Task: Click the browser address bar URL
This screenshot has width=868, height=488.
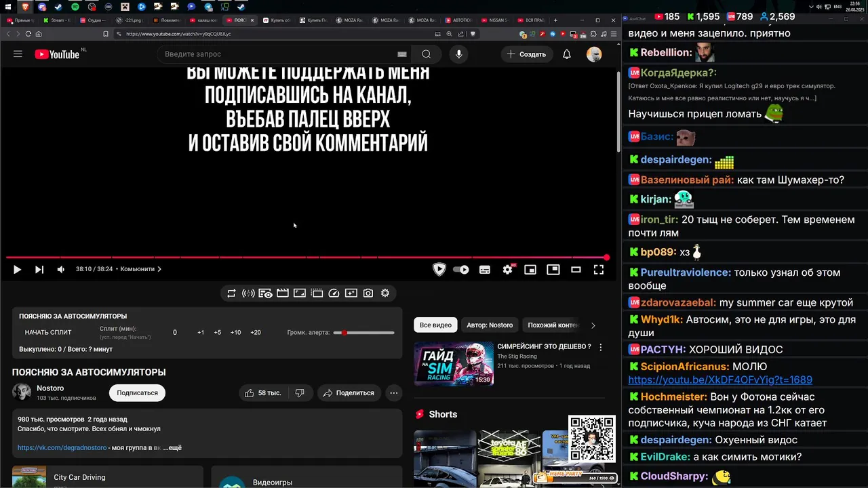Action: 178,34
